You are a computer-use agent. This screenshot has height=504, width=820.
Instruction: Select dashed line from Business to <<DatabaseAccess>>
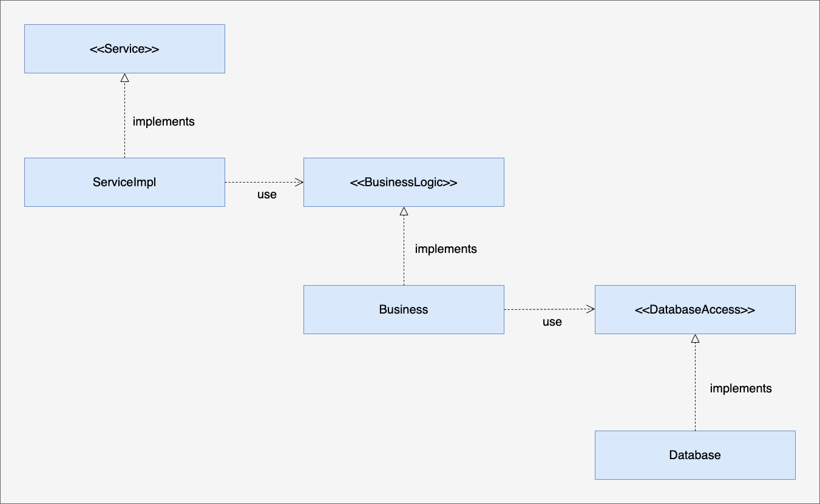[545, 309]
